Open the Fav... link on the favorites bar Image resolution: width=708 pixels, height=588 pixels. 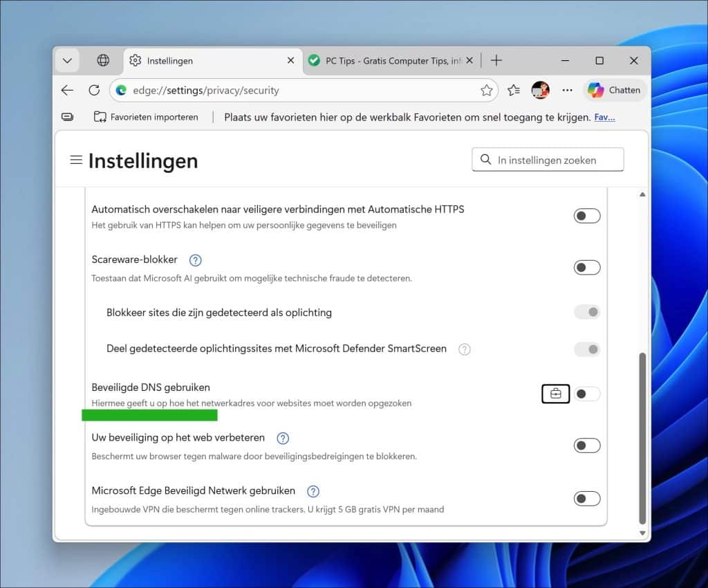pos(604,116)
